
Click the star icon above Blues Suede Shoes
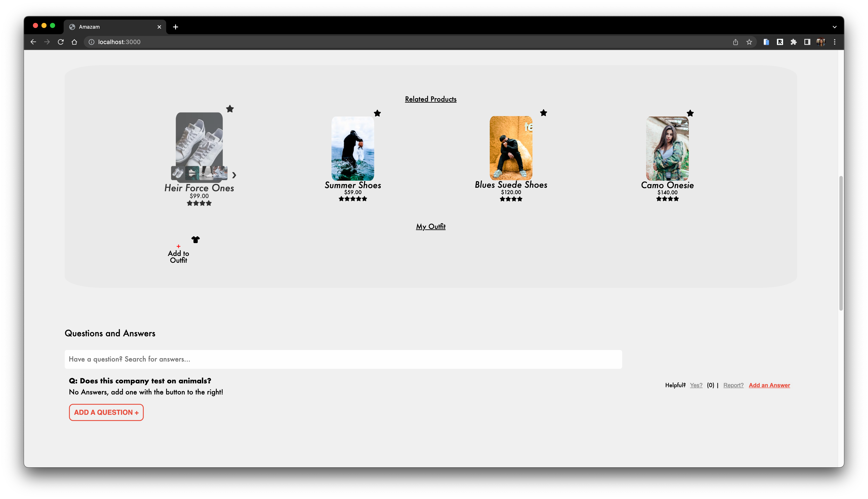[544, 113]
